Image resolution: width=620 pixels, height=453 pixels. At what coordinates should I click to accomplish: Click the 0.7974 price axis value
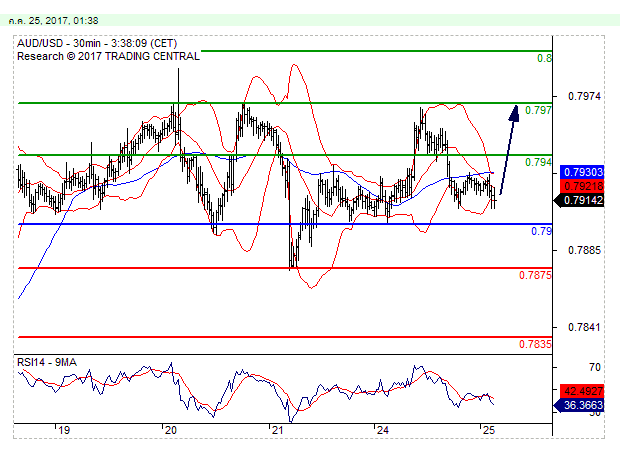point(584,96)
